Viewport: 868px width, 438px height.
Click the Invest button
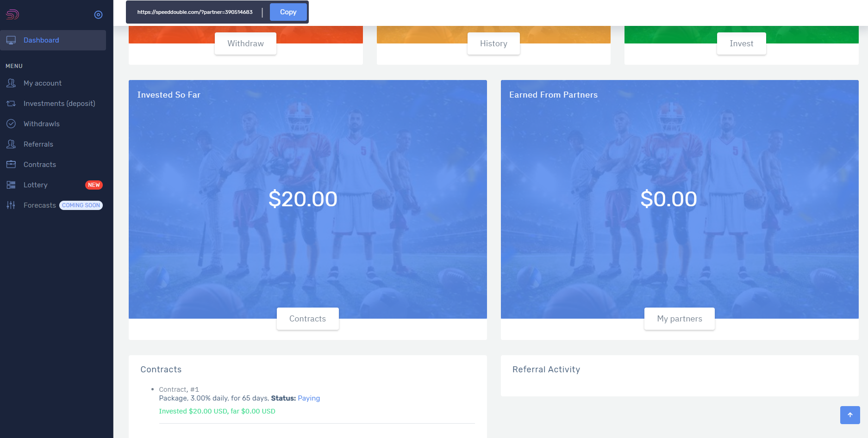pos(741,43)
